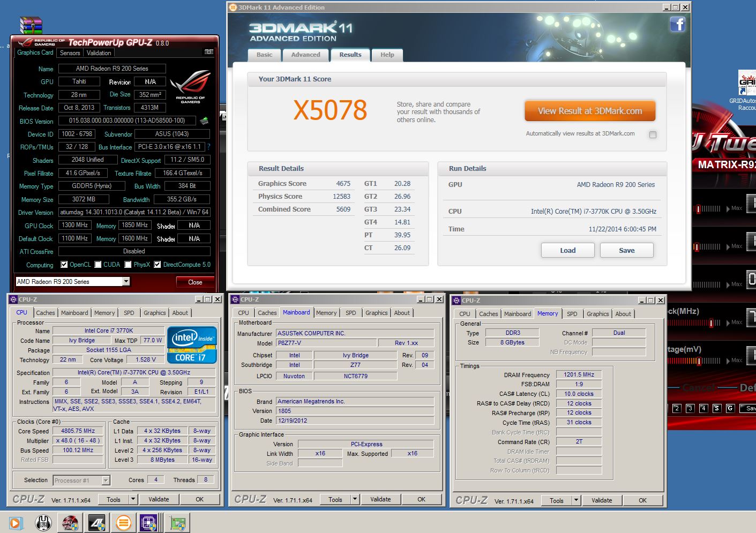Viewport: 756px width, 533px height.
Task: Click the Core Speed value 4805.75 MHz
Action: pyautogui.click(x=78, y=431)
